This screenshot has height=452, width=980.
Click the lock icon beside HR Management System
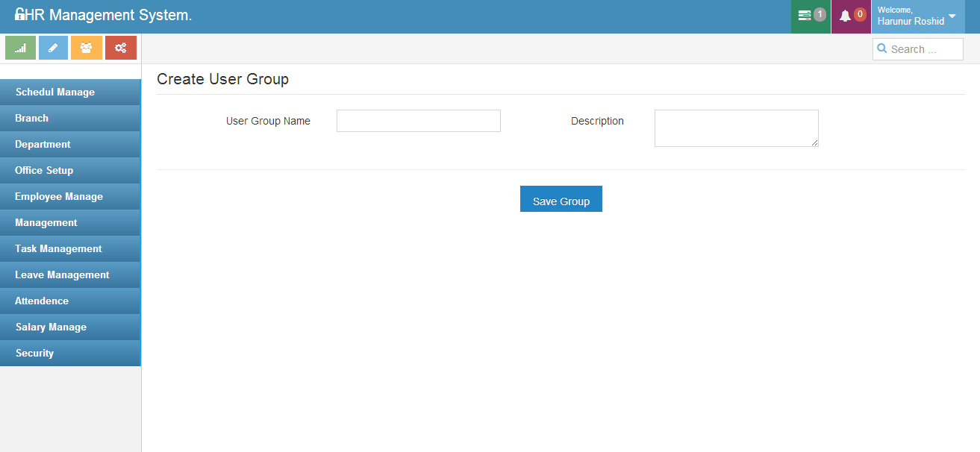[x=19, y=15]
